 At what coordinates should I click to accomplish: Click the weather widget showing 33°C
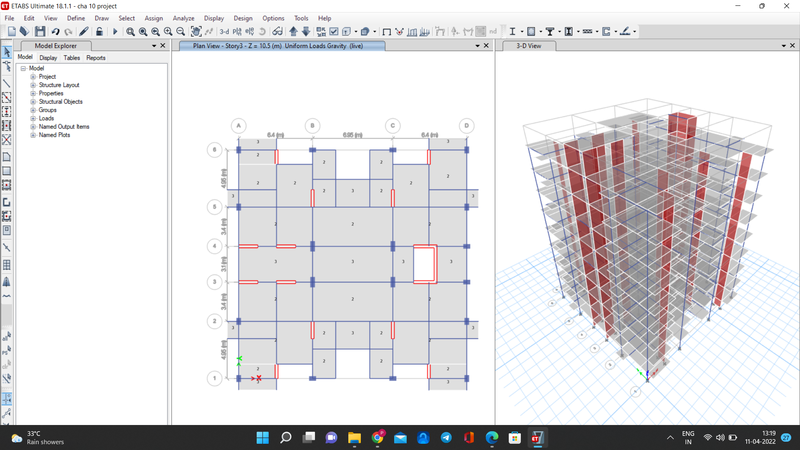[38, 438]
